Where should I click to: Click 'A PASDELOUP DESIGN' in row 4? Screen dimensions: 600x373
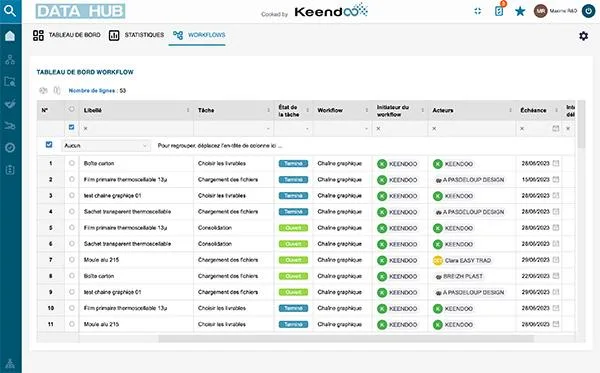pos(473,212)
